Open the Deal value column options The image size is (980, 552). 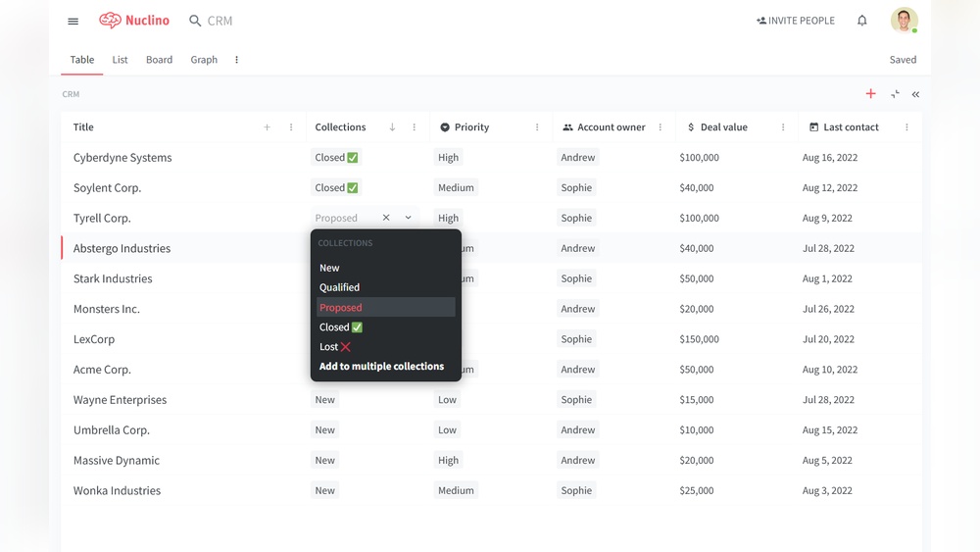783,127
